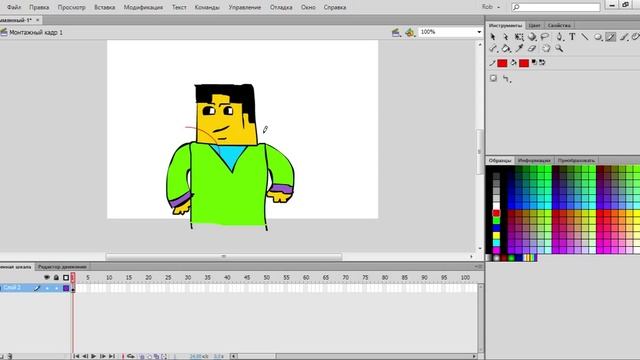Switch to the Информация tab
Screen dimensions: 640x360
(534, 160)
